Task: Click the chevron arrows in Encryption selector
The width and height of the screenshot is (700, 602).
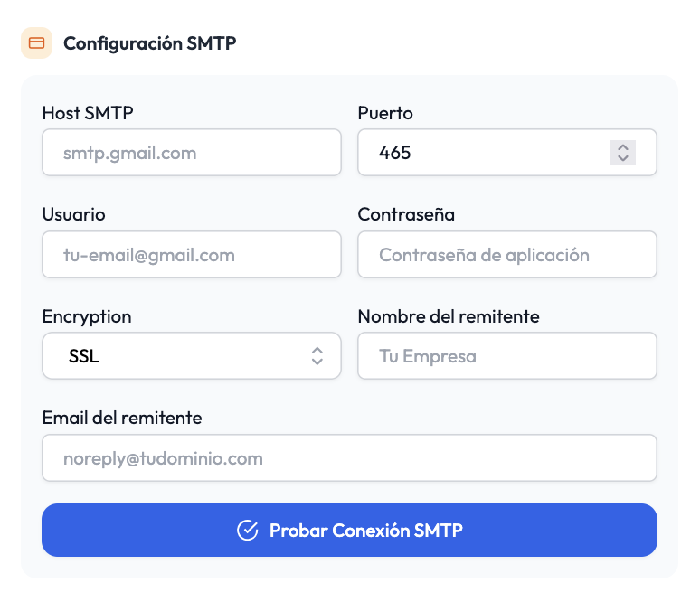Action: tap(317, 356)
